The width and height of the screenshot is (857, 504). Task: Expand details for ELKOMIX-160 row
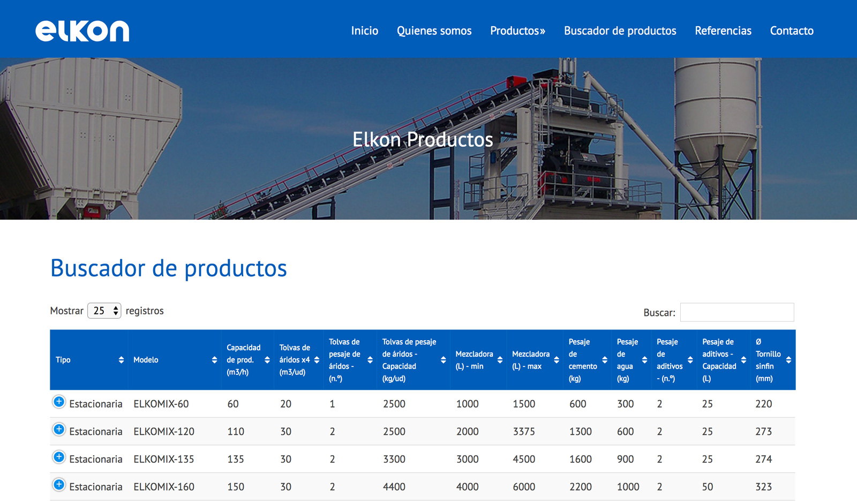pos(59,485)
